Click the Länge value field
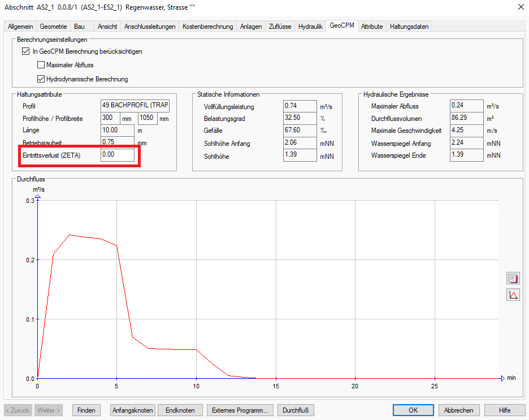Screen dimensions: 529x420 pyautogui.click(x=118, y=130)
